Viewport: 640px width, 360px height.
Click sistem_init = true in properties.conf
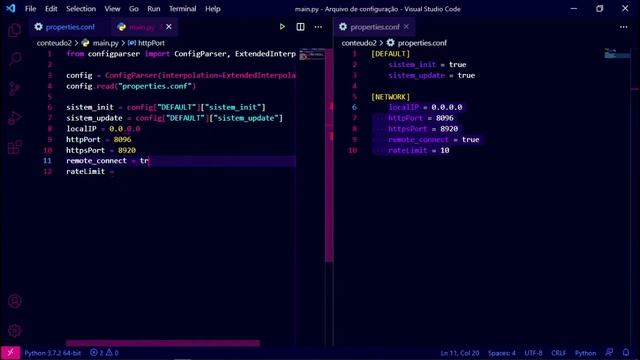click(427, 64)
